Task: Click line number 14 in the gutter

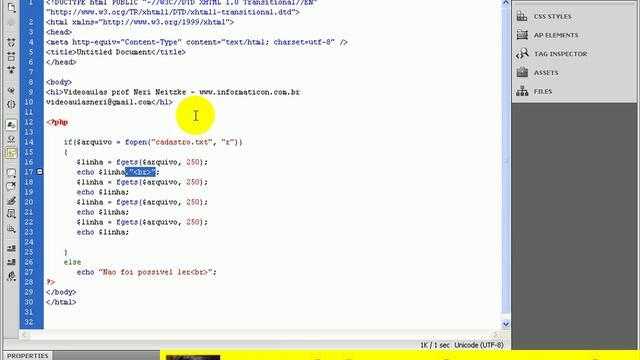Action: point(29,142)
